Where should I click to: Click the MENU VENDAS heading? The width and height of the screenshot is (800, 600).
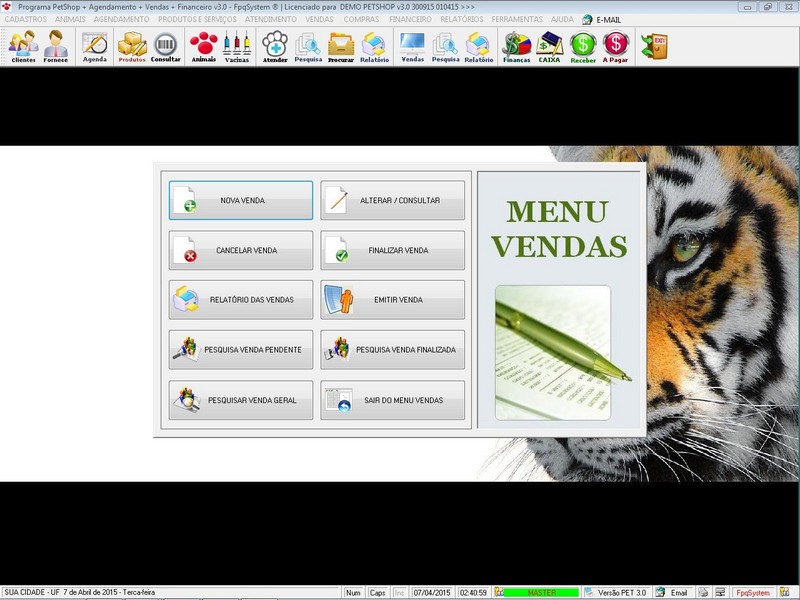click(x=559, y=229)
